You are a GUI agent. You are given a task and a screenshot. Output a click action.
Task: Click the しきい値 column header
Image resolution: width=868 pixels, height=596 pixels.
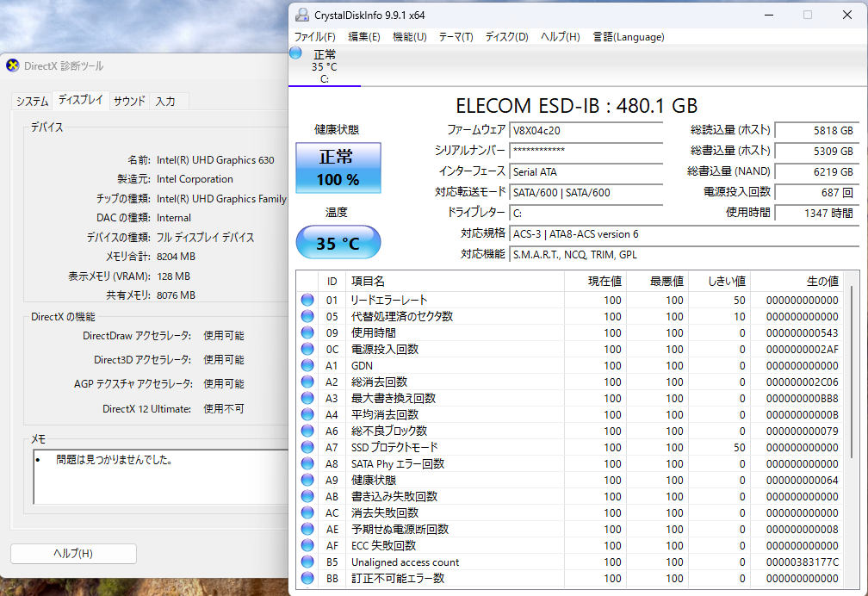click(x=719, y=282)
